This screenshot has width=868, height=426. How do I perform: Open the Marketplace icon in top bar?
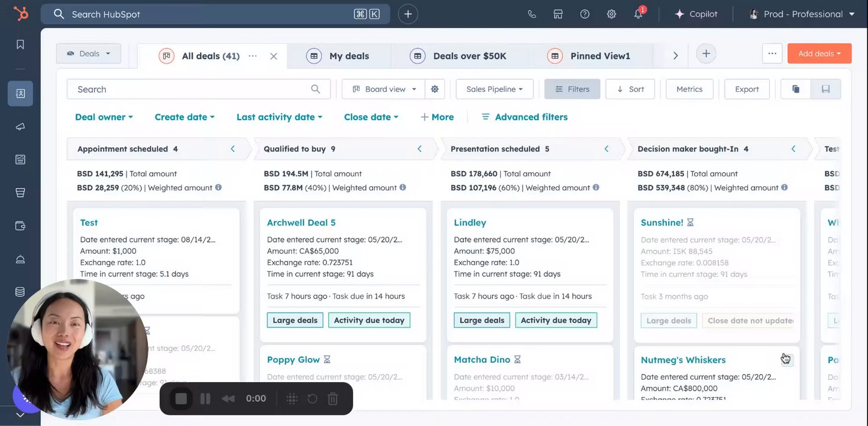tap(558, 14)
